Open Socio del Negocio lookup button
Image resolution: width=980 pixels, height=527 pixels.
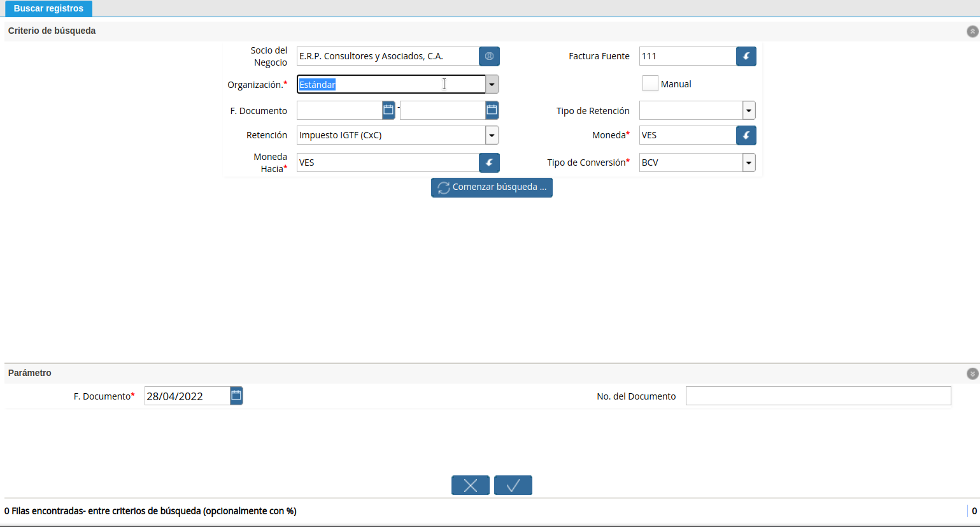tap(489, 57)
